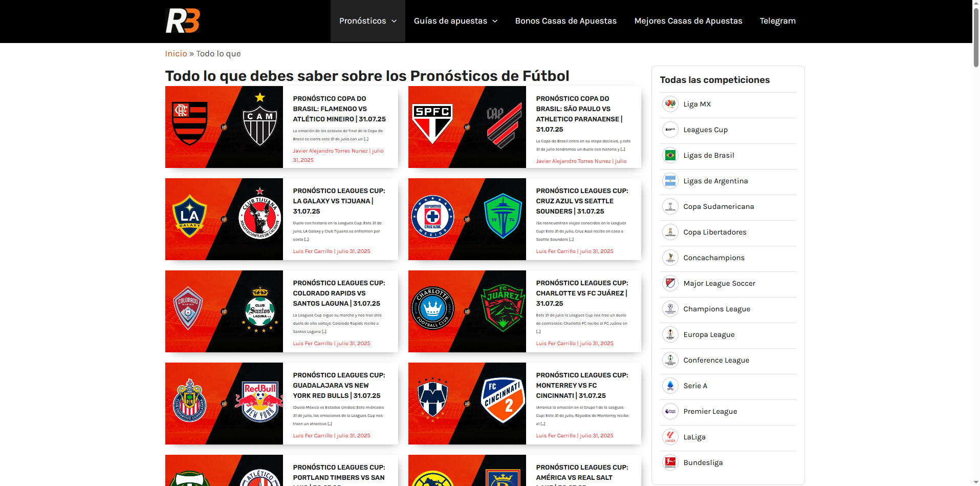Open Charlotte vs FC Juárez thumbnail
The height and width of the screenshot is (486, 980).
[x=467, y=311]
